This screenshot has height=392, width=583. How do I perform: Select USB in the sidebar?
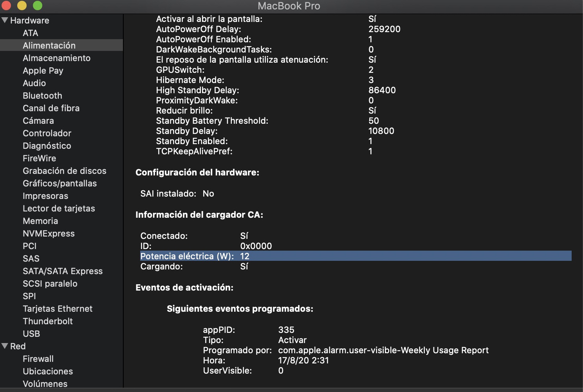tap(31, 334)
